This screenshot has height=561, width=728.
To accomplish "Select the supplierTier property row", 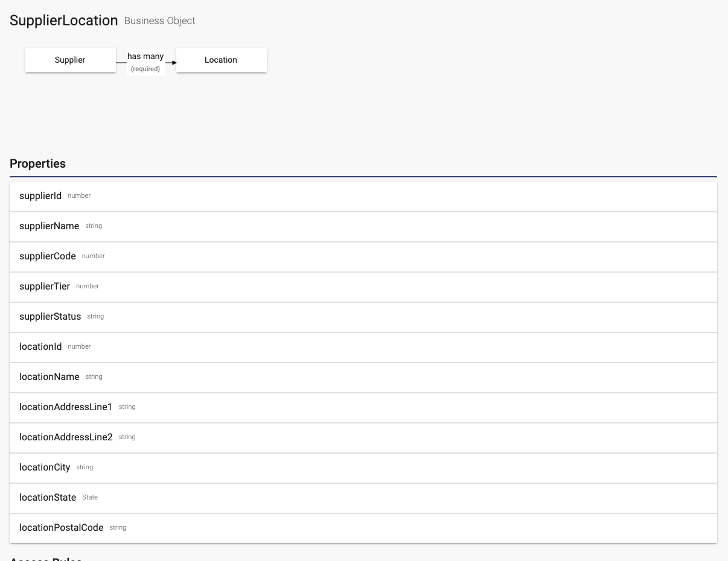I will (x=363, y=287).
